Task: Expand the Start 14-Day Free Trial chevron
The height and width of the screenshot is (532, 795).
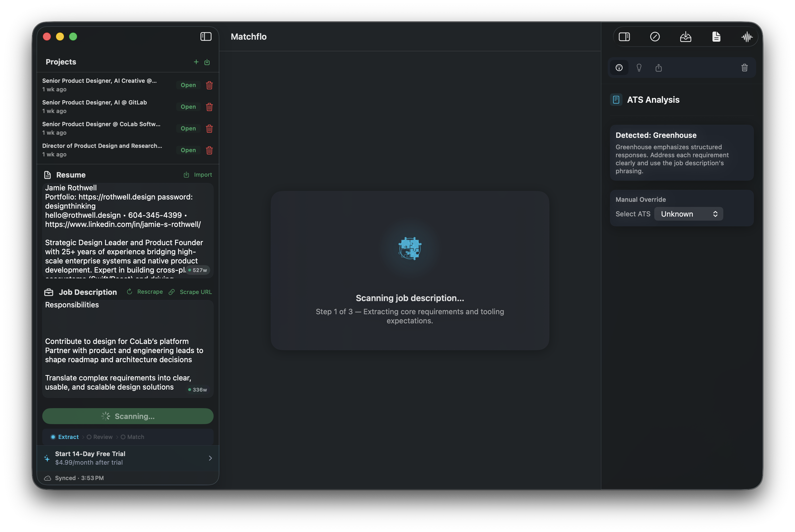Action: (x=210, y=458)
